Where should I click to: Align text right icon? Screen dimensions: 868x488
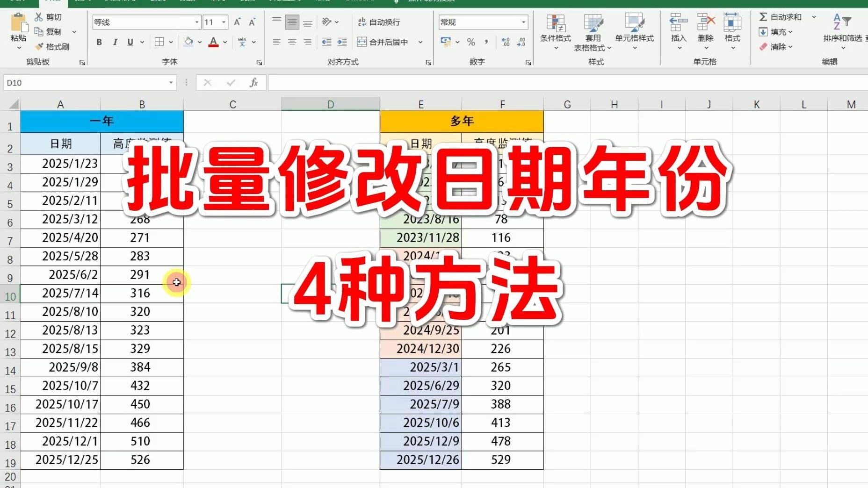point(308,42)
